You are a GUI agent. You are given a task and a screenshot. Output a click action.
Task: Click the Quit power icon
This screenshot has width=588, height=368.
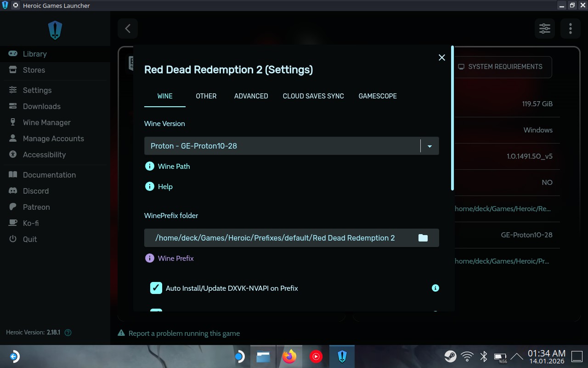pyautogui.click(x=13, y=239)
